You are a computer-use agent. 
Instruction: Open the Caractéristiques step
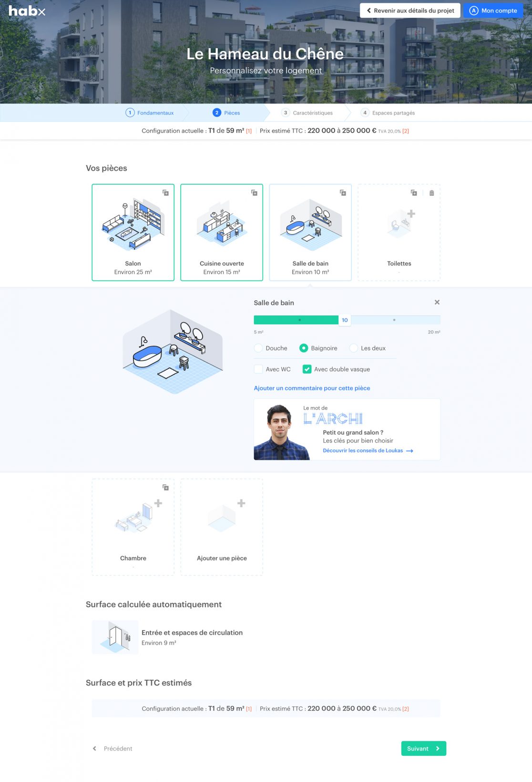point(307,113)
